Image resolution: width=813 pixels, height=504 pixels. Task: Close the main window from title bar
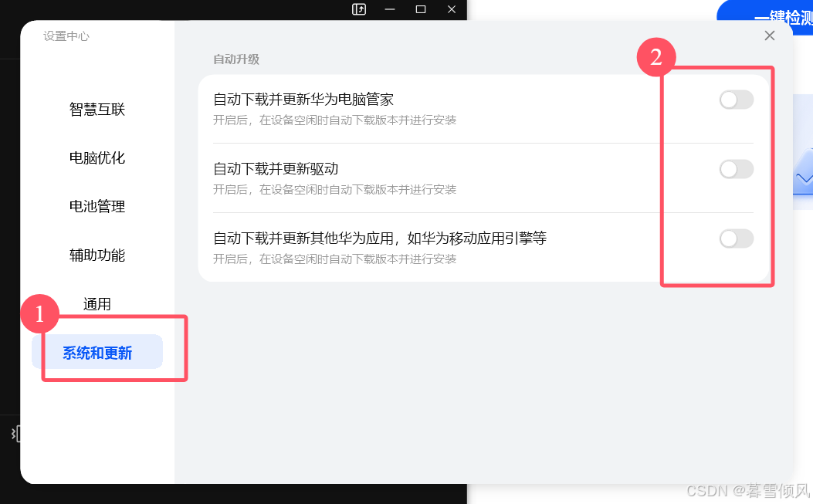pyautogui.click(x=452, y=9)
